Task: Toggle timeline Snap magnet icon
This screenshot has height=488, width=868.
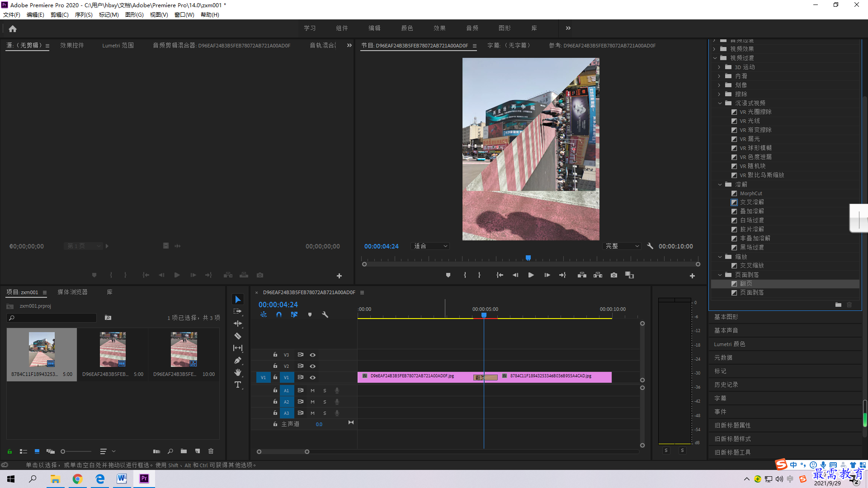Action: (x=279, y=314)
